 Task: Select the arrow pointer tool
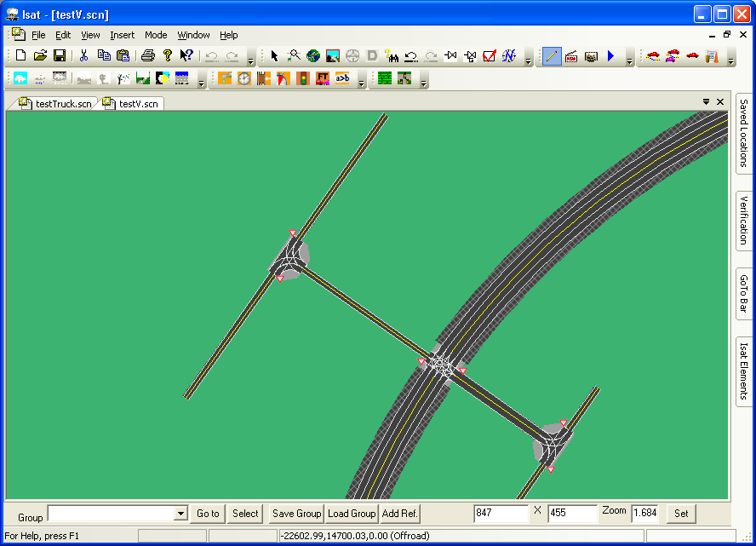point(274,56)
